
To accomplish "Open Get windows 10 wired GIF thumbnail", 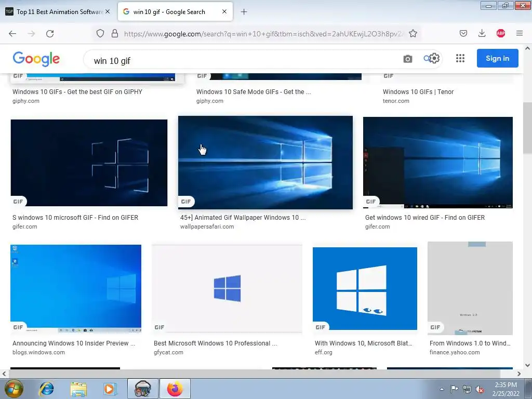I will pos(437,163).
